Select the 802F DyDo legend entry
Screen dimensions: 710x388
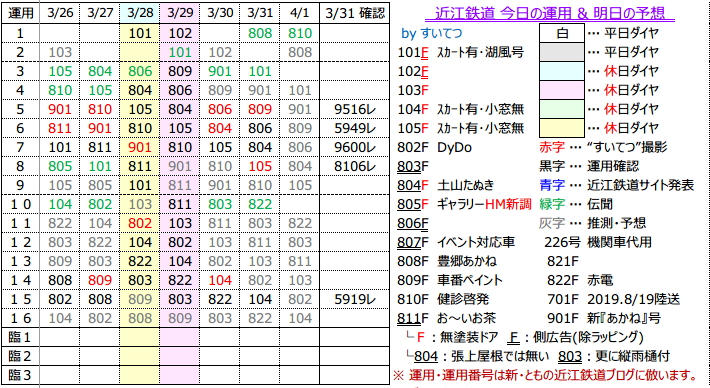pos(434,148)
